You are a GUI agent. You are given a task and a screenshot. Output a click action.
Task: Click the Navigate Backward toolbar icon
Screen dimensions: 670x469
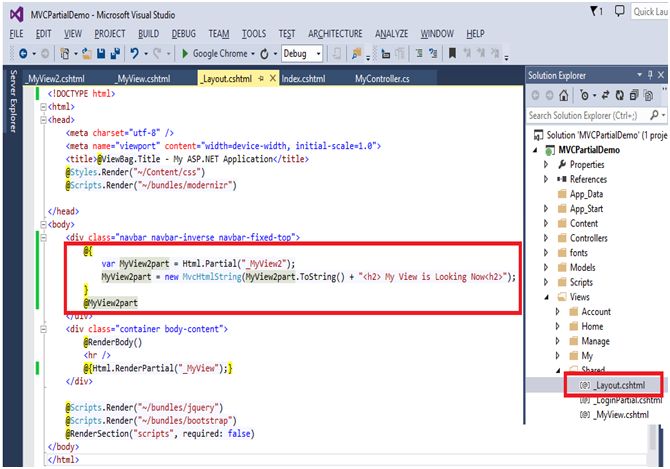pos(22,53)
